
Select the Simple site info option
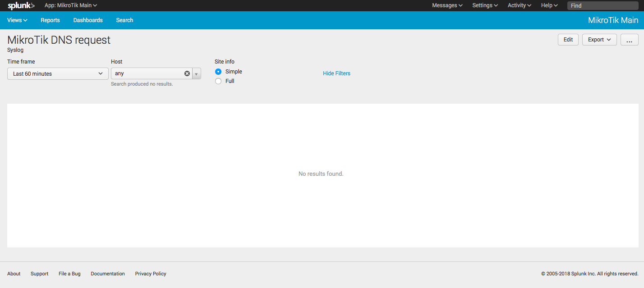pos(218,72)
